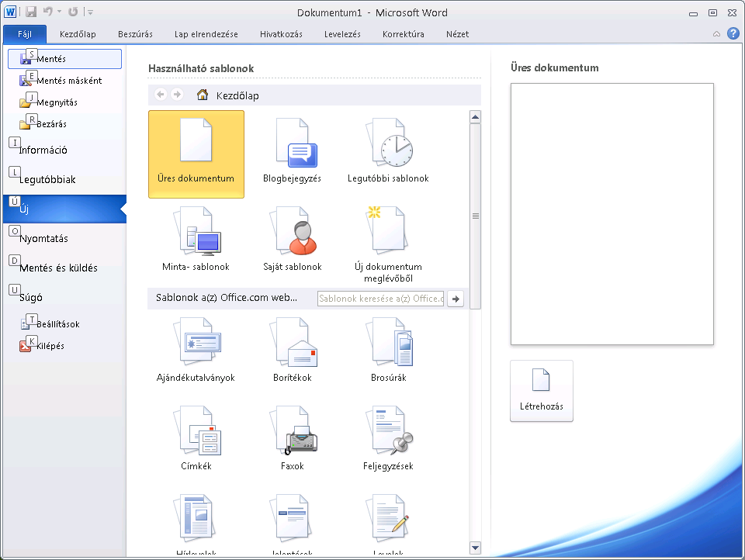
Task: Click the Kezdőlap breadcrumb link
Action: click(x=237, y=96)
